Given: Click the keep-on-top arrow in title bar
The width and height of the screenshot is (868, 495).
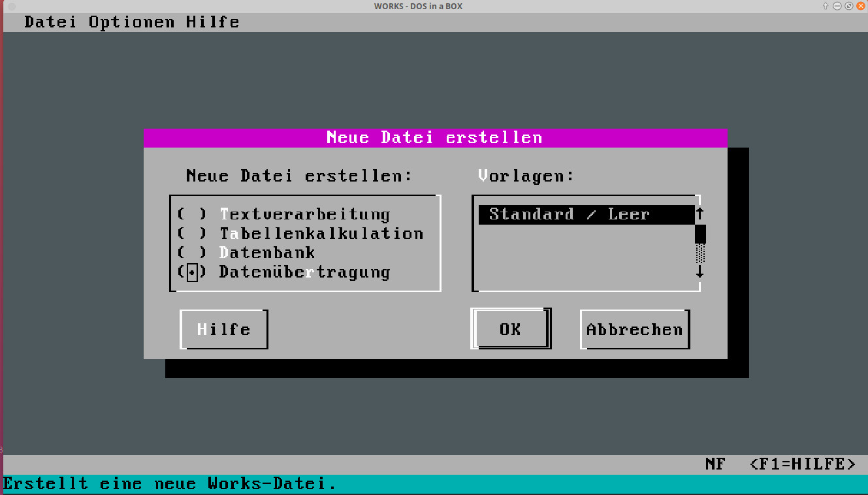Looking at the screenshot, I should tap(826, 6).
